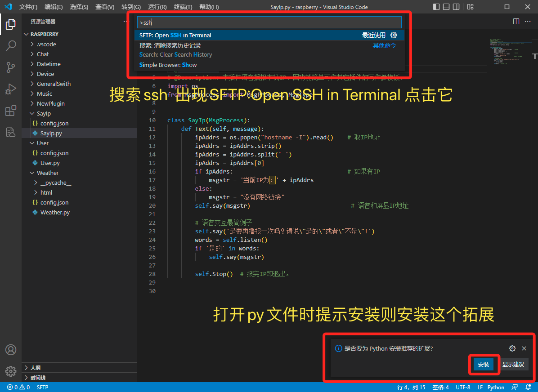538x392 pixels.
Task: Expand the NewPlugin folder
Action: tap(79, 103)
